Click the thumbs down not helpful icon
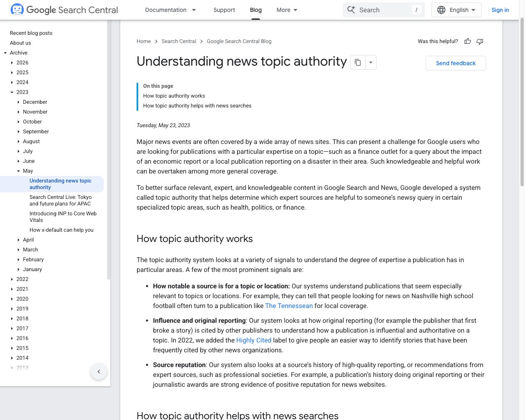Image resolution: width=525 pixels, height=420 pixels. 480,41
